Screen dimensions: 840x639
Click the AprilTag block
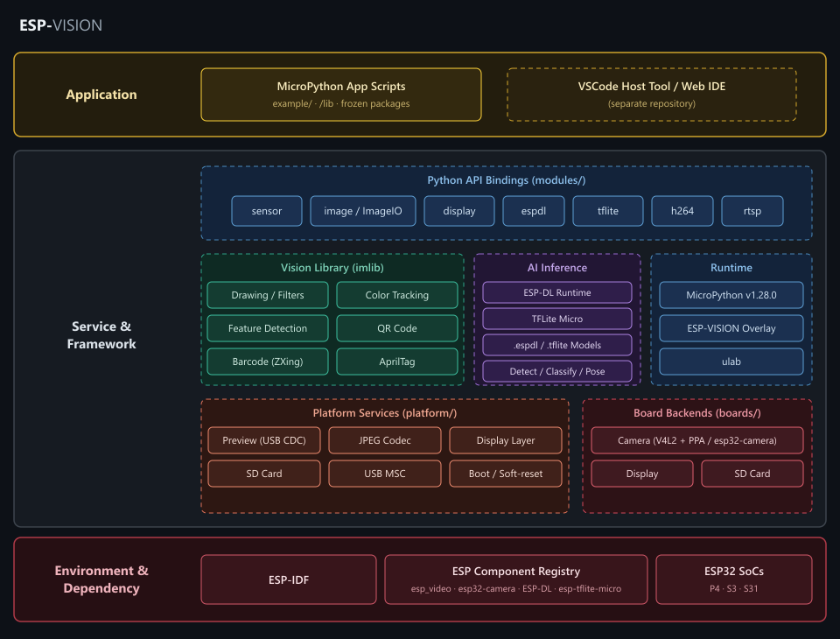(x=397, y=362)
